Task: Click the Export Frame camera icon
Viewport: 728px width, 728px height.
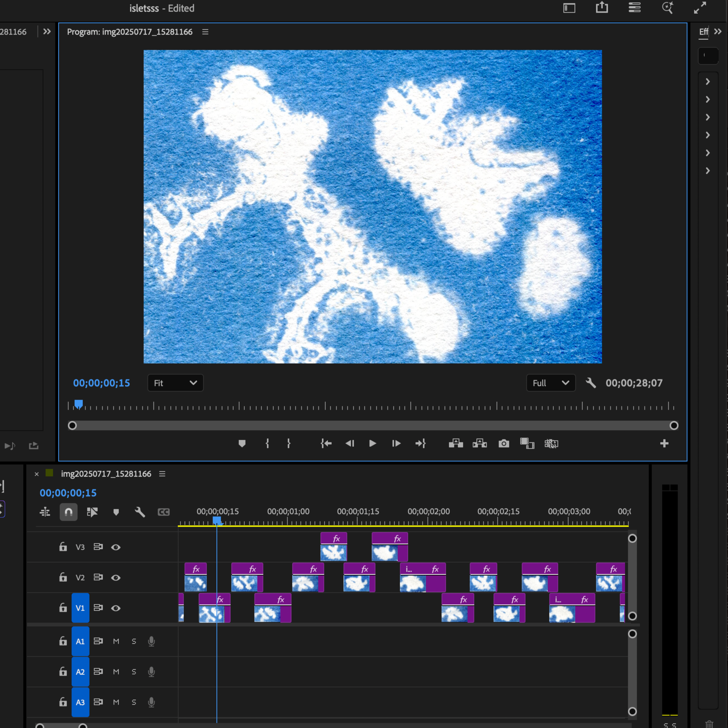Action: point(503,443)
